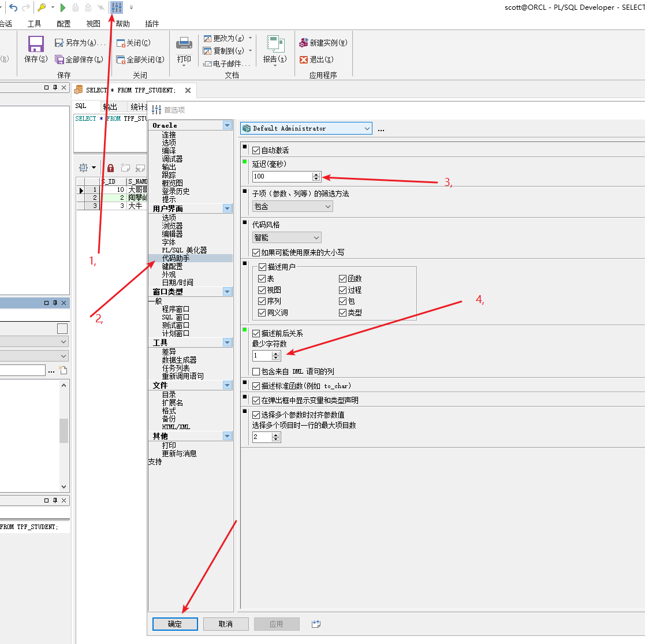Click the purple Save (保存) icon
This screenshot has width=645, height=644.
(x=36, y=44)
